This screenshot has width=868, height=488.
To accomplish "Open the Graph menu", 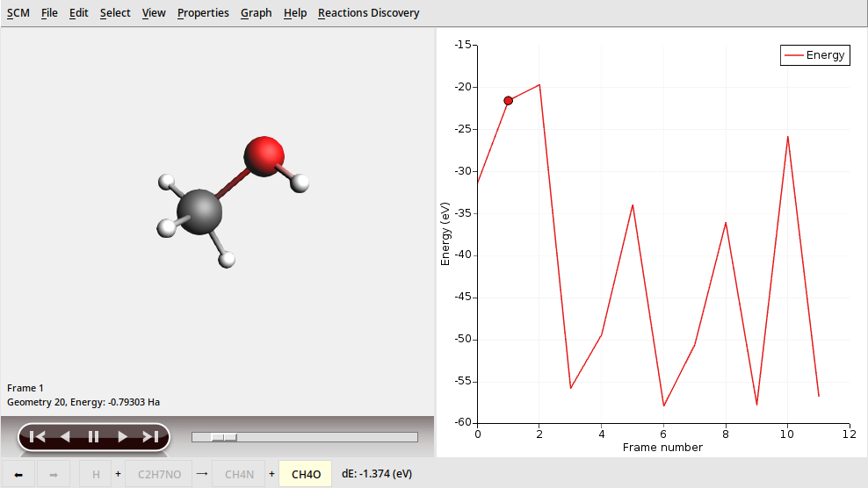I will click(x=256, y=13).
